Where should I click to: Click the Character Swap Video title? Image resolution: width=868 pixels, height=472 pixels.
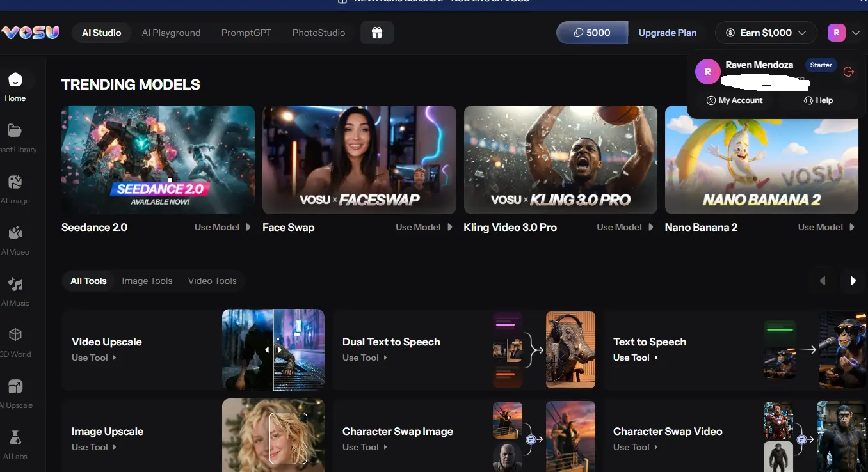click(668, 431)
